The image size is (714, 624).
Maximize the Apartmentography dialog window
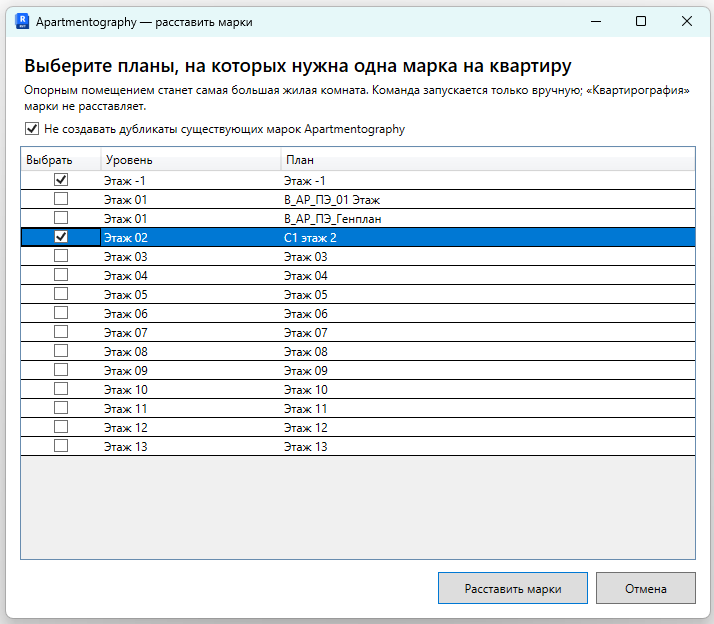(x=641, y=21)
